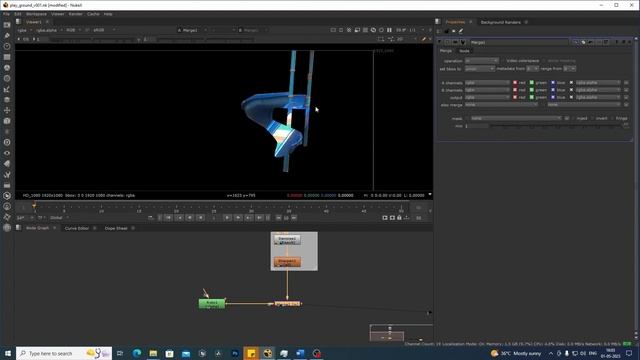640x360 pixels.
Task: Open the Keyer nodes menu in left toolbar
Action: [x=7, y=89]
